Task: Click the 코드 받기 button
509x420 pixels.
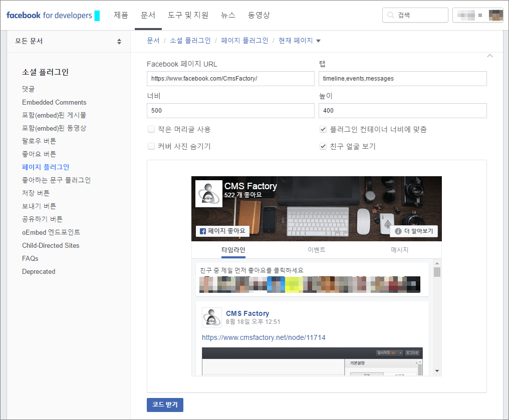Action: [165, 405]
